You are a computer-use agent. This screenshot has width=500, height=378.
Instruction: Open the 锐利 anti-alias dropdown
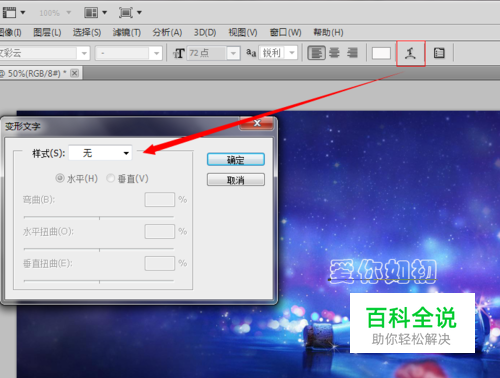click(292, 53)
